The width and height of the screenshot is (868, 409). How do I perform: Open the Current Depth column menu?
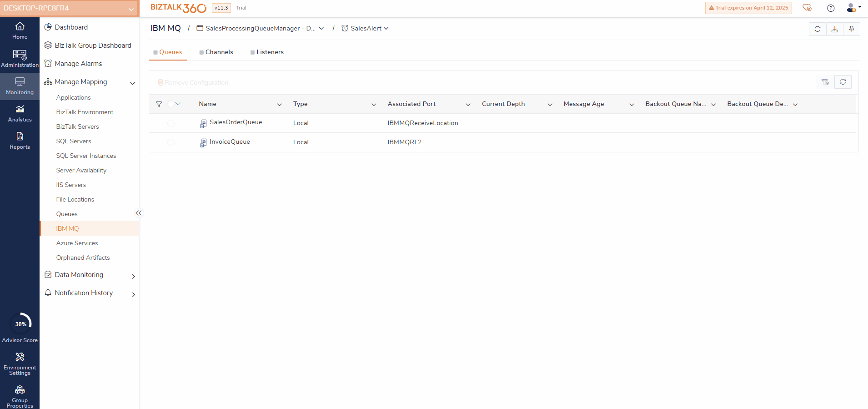(550, 105)
